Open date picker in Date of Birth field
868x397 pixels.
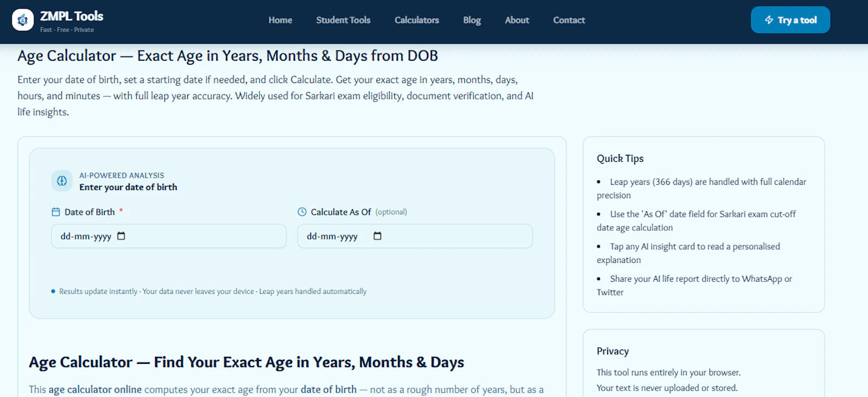coord(121,236)
